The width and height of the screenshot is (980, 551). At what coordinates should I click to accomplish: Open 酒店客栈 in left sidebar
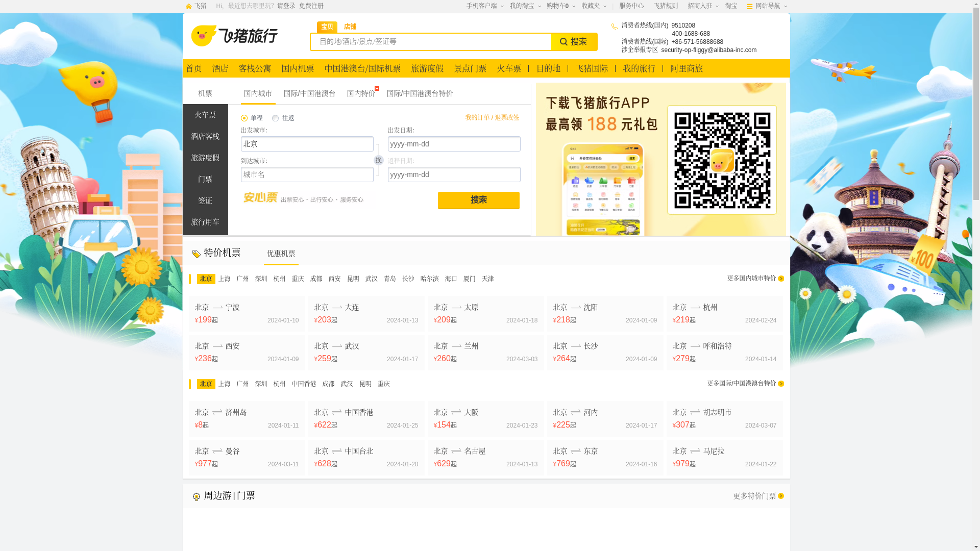pyautogui.click(x=205, y=137)
